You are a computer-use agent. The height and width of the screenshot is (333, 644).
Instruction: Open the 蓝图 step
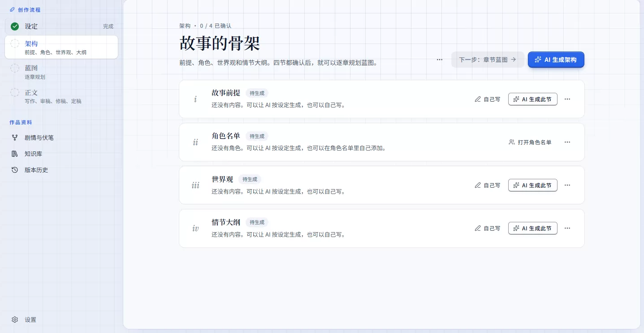pyautogui.click(x=61, y=72)
